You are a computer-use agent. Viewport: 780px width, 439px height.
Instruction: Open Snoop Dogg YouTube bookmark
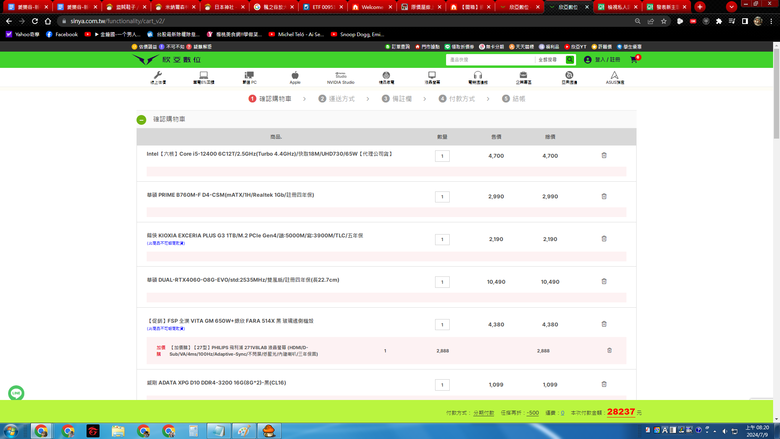coord(357,34)
